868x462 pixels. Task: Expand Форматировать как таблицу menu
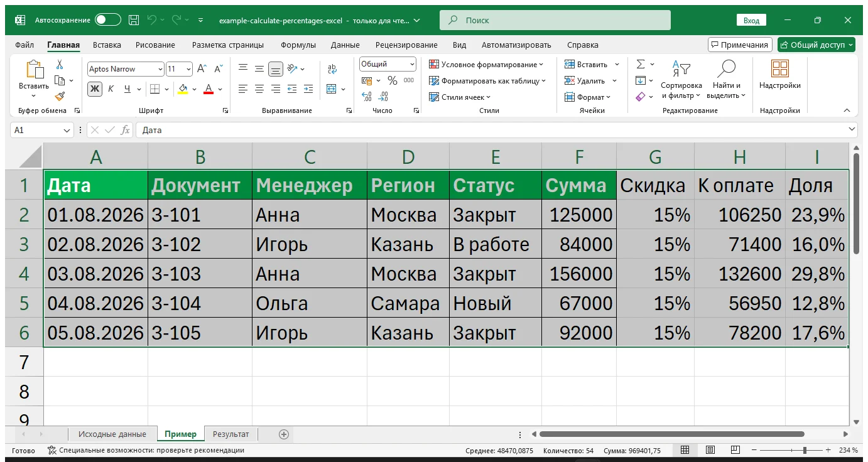point(487,81)
